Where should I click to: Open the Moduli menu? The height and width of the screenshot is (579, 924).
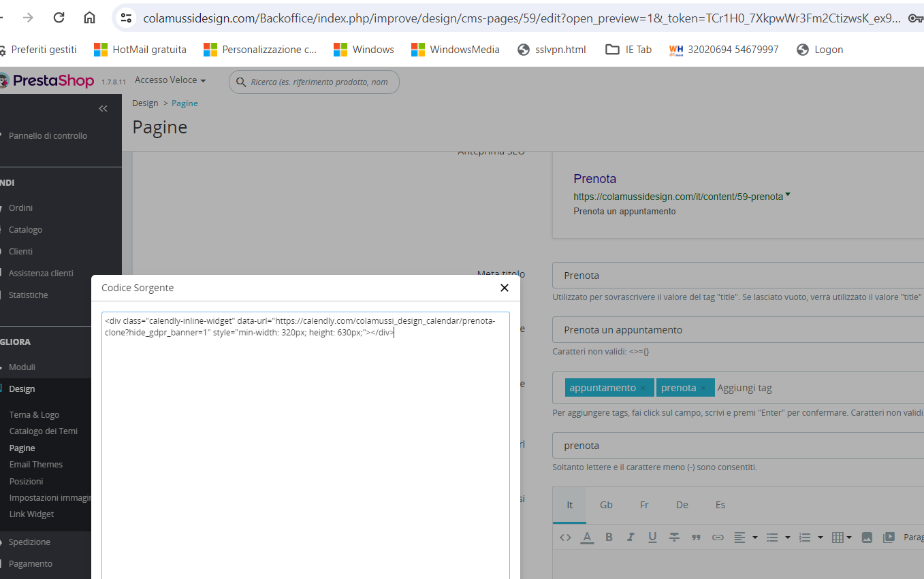point(22,367)
